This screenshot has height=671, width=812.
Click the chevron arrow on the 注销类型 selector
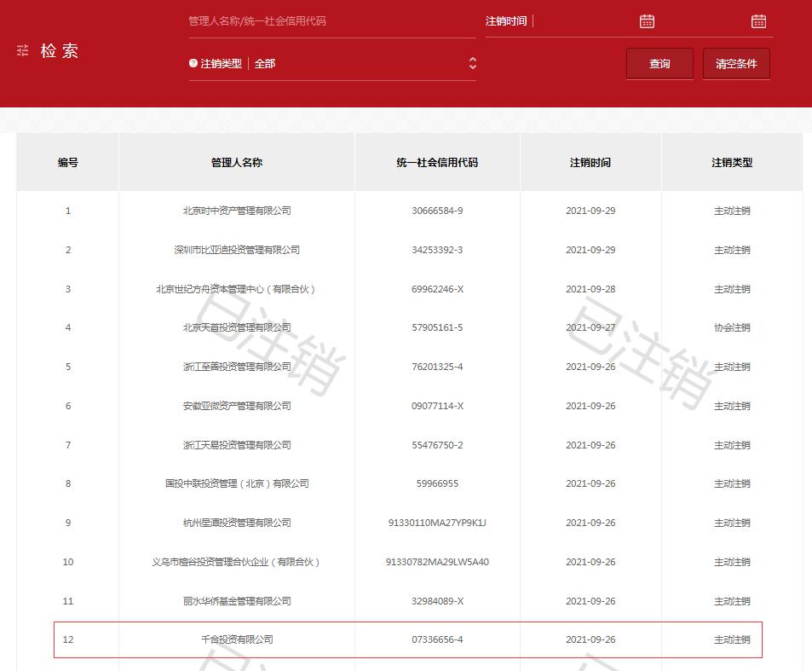click(472, 63)
